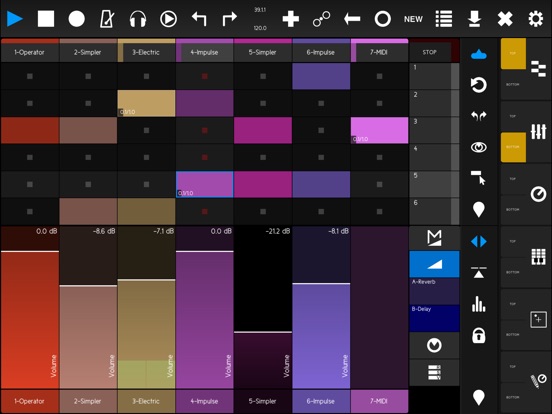Select the volume ramp mixer tab
552x414 pixels.
434,264
